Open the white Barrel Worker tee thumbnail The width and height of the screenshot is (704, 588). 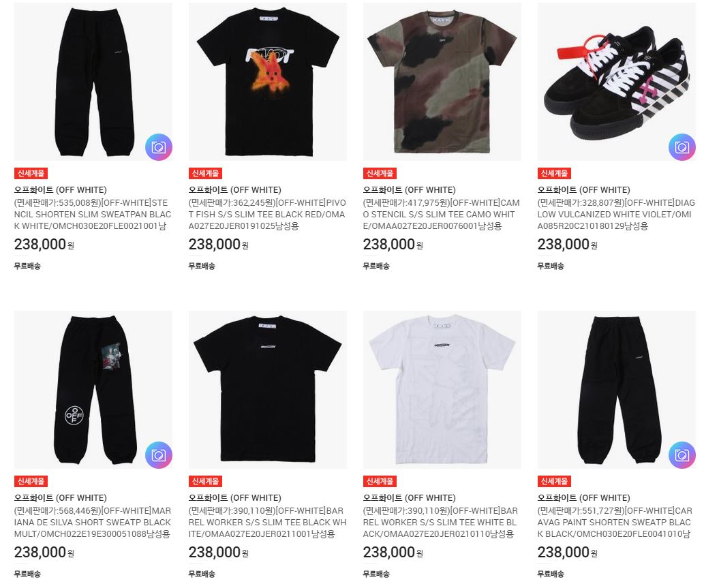pyautogui.click(x=442, y=390)
